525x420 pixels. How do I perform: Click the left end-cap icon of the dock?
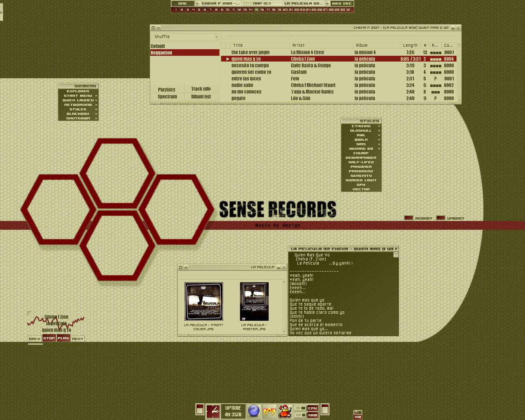200,409
